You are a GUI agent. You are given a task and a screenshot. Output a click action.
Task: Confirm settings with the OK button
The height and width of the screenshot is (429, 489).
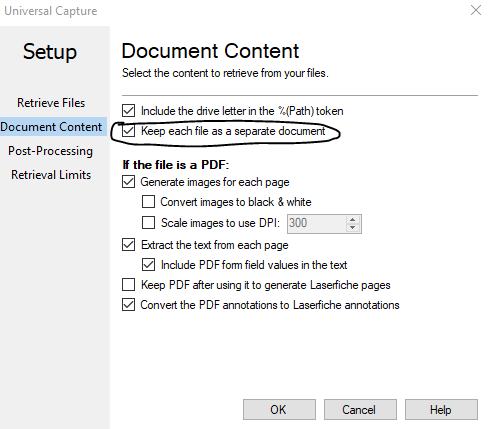[x=279, y=409]
